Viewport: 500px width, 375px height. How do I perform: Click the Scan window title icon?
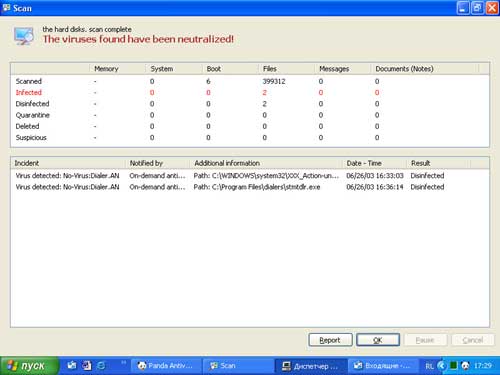tap(6, 8)
